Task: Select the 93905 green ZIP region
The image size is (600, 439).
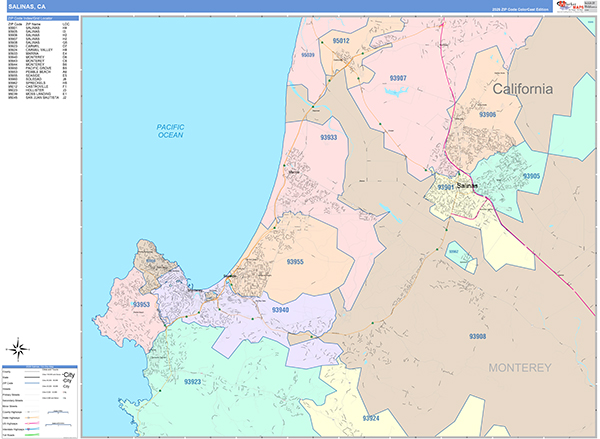Action: pos(530,176)
